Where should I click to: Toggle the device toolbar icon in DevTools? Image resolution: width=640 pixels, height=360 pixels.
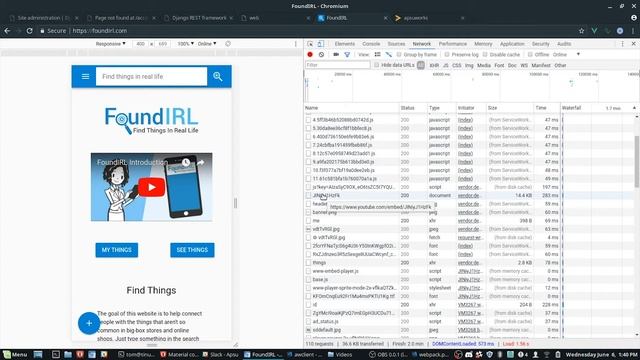click(x=320, y=44)
